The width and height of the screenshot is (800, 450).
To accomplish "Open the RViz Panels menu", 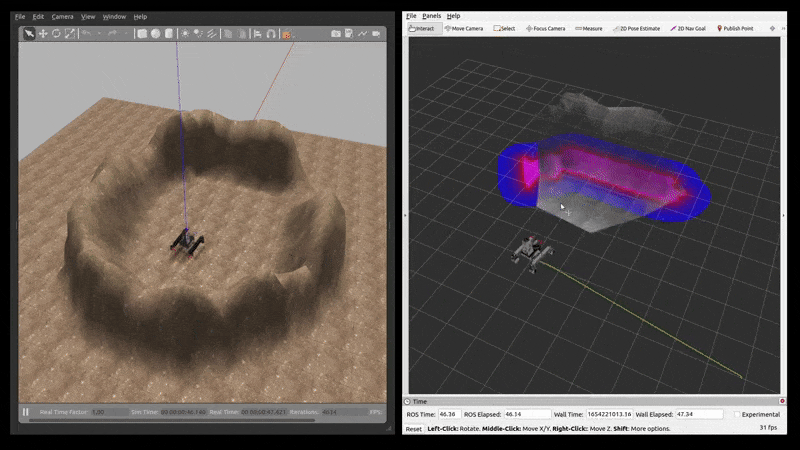I will 432,16.
